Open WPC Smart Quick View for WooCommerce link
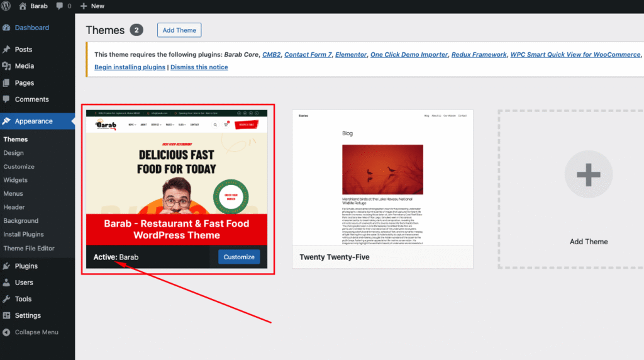 tap(575, 54)
